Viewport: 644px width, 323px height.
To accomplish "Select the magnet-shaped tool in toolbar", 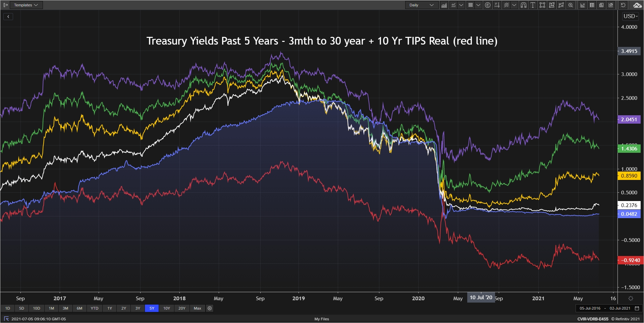I will click(x=523, y=5).
